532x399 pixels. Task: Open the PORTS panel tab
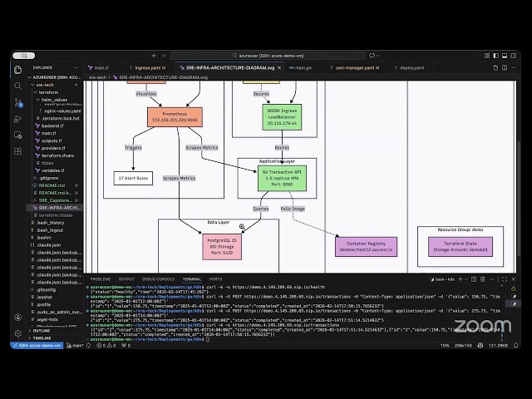point(215,279)
